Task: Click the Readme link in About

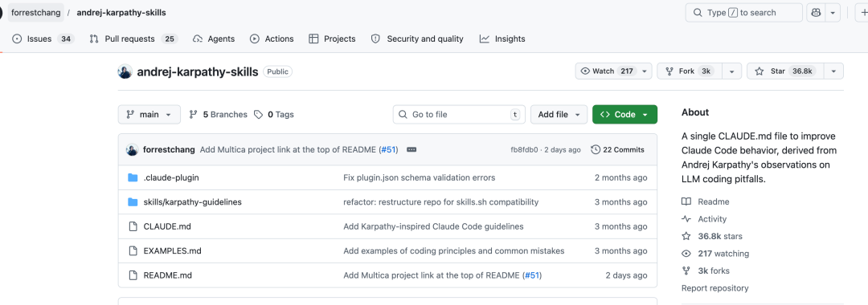Action: [x=706, y=201]
